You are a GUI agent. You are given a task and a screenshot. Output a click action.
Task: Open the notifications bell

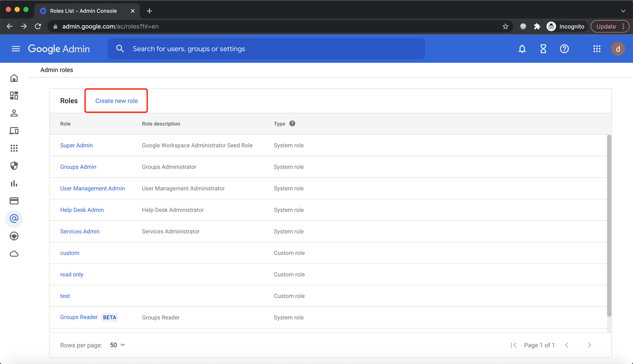point(522,49)
